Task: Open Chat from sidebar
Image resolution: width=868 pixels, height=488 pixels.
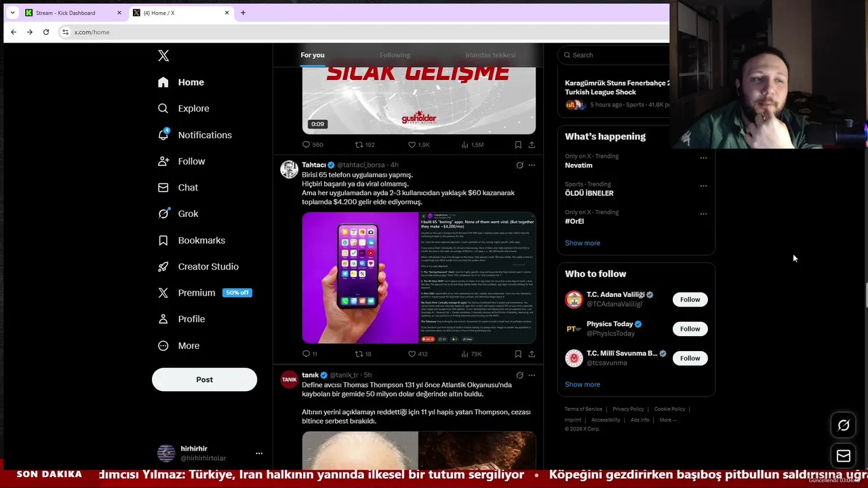Action: click(x=178, y=188)
